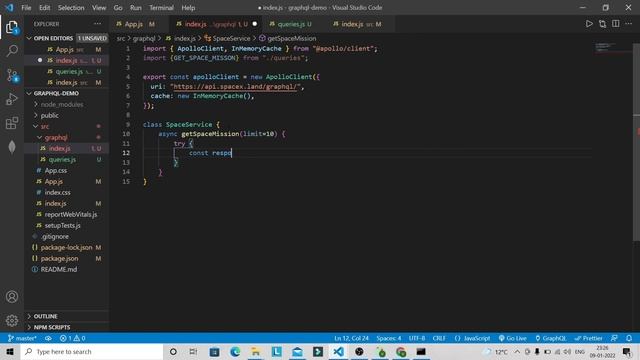Open index.css in the file tree
Screen dimensions: 640x360
[58, 192]
